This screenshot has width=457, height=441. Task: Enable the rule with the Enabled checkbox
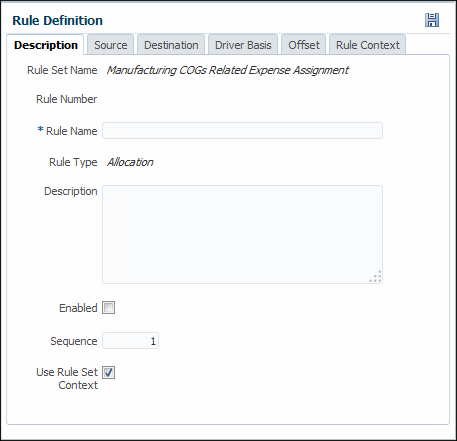[108, 308]
